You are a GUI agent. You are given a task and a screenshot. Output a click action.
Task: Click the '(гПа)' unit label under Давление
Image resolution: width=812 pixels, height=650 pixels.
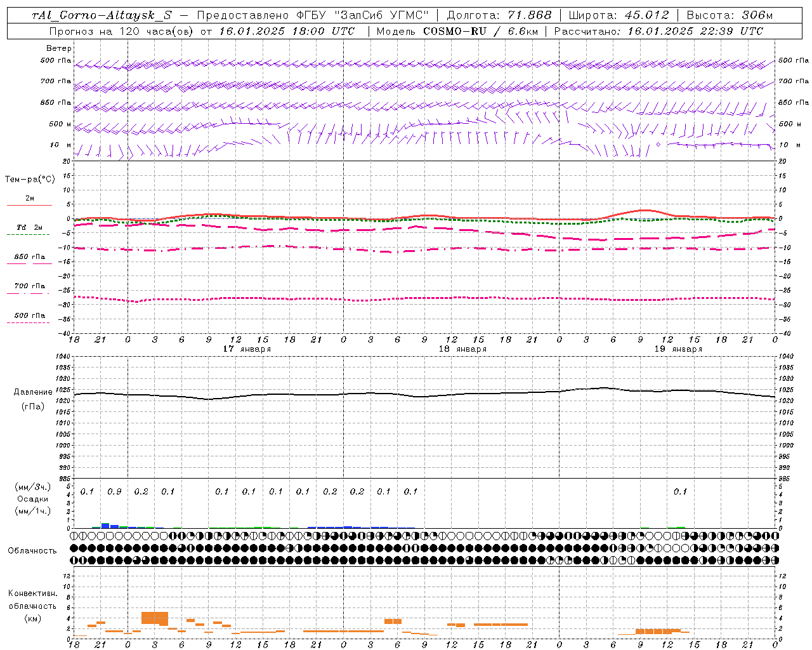coord(33,407)
